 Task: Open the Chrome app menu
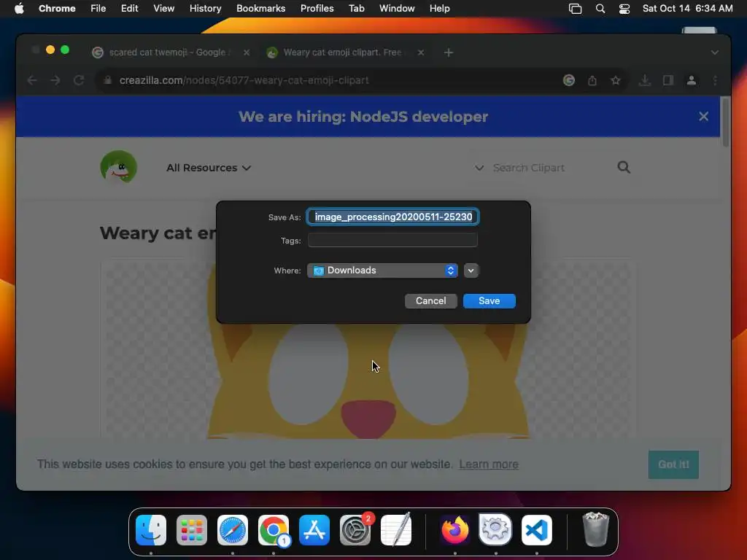pos(57,9)
